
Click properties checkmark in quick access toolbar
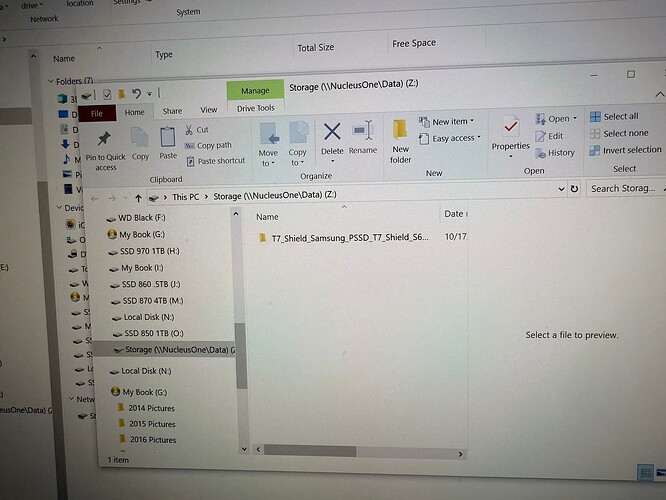point(107,94)
